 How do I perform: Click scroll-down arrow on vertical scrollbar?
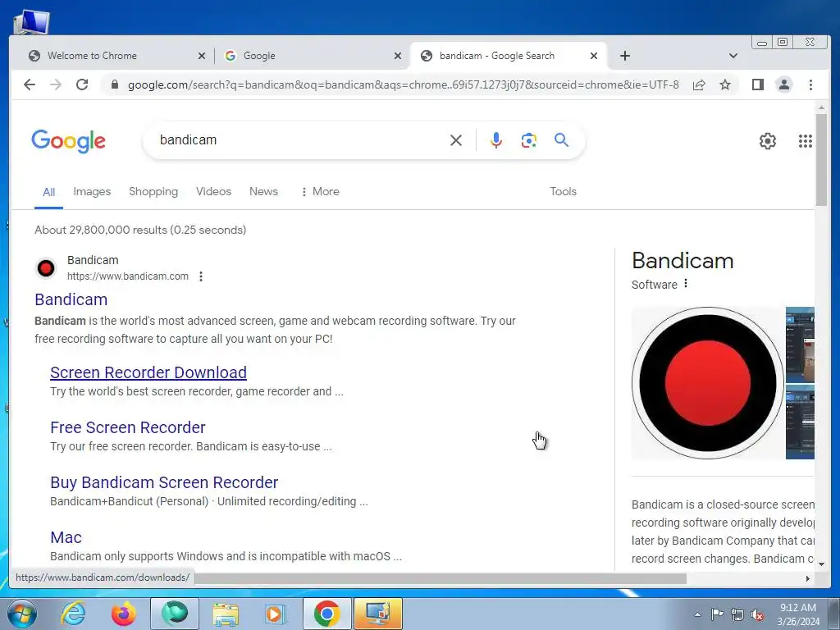(x=821, y=564)
